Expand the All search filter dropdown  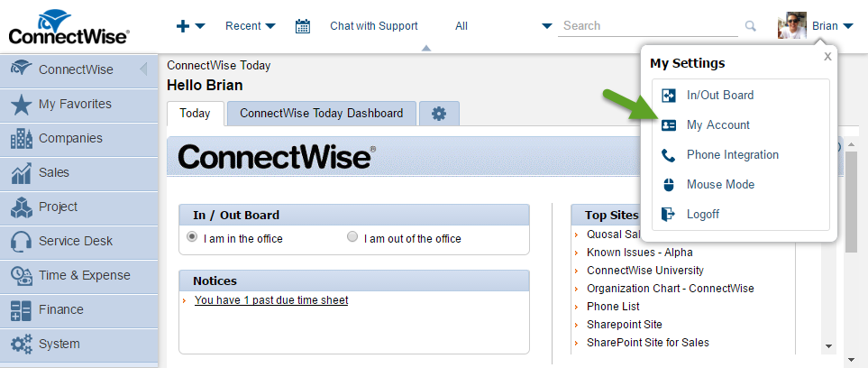[x=503, y=26]
